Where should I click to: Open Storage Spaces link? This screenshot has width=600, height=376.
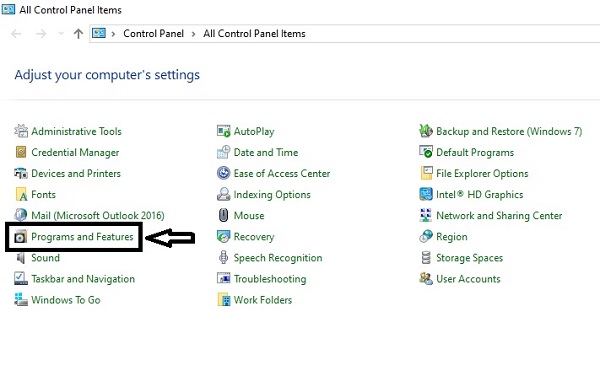click(470, 258)
